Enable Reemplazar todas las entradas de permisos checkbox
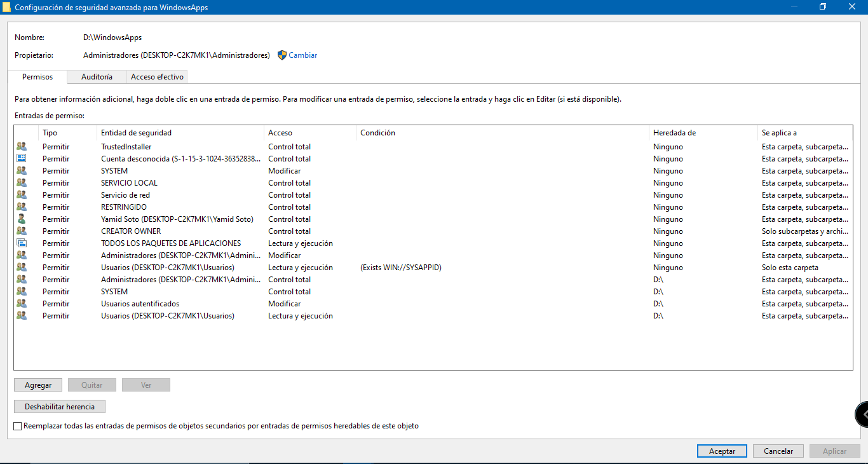The image size is (868, 464). coord(18,426)
